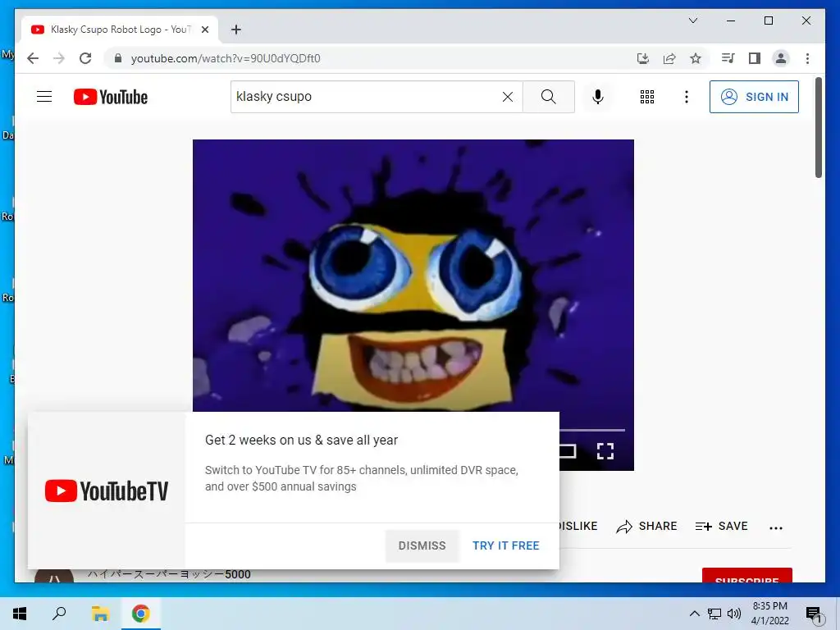Open the volume tray icon
The image size is (840, 630).
(x=734, y=614)
